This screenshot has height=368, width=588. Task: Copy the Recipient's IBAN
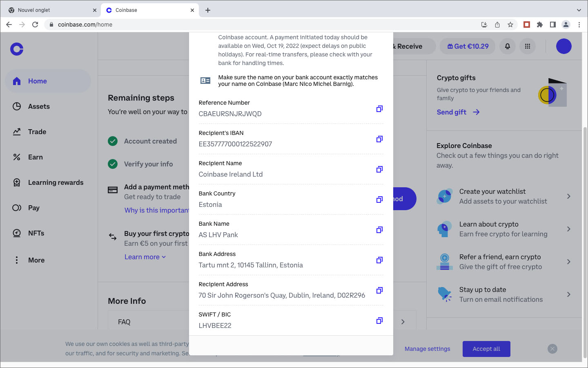[379, 139]
